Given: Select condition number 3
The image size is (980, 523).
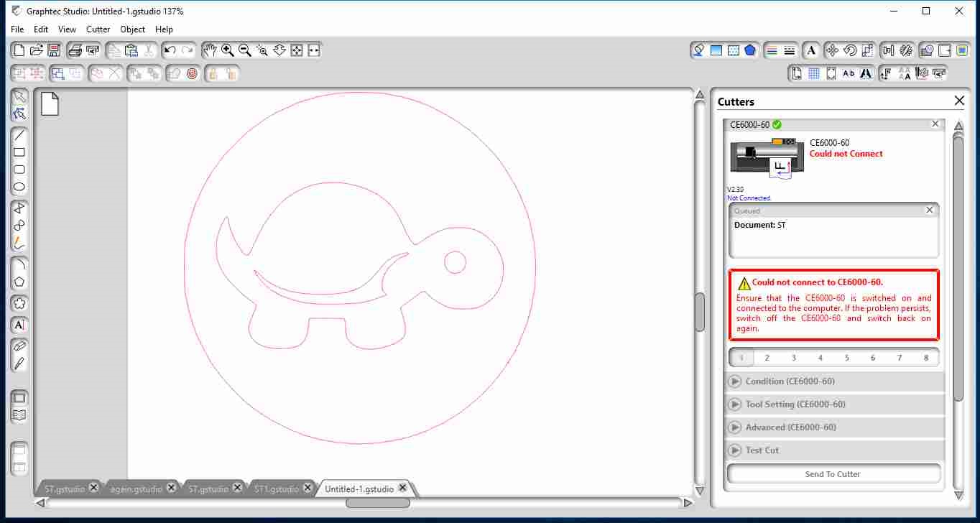Looking at the screenshot, I should pyautogui.click(x=794, y=358).
